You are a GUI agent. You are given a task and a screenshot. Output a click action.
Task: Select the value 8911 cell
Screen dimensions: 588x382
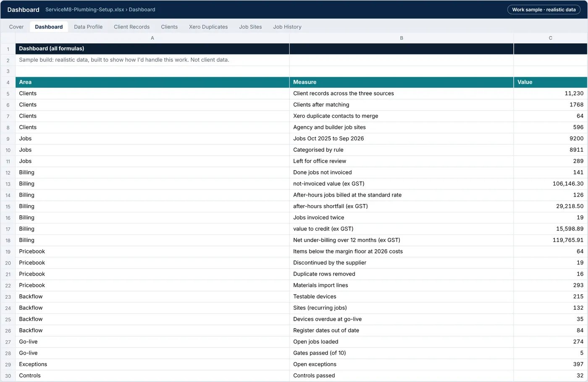pos(550,150)
